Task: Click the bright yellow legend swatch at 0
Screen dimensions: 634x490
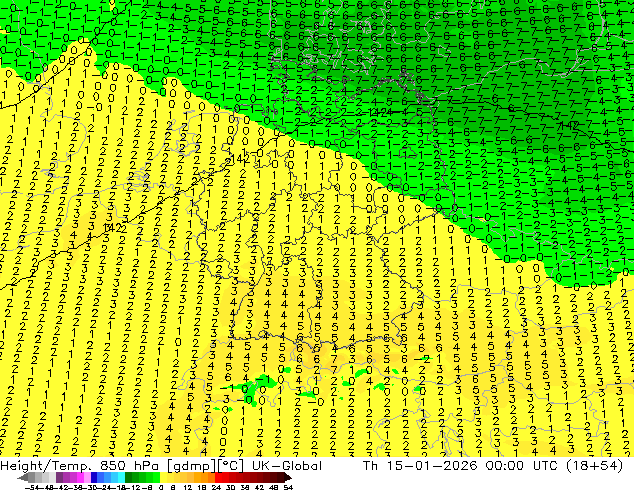Action: [x=164, y=477]
